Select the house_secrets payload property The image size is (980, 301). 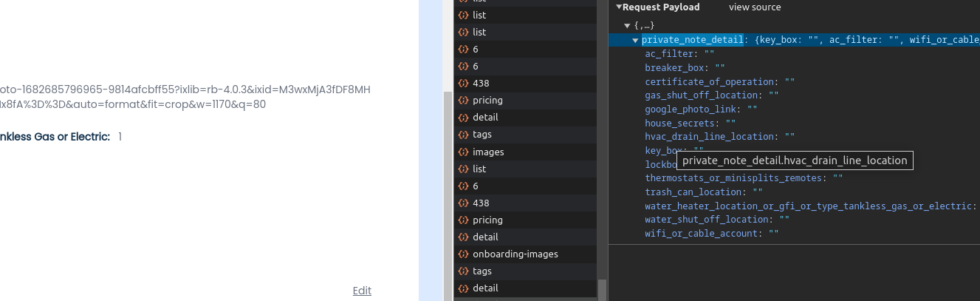pos(680,123)
